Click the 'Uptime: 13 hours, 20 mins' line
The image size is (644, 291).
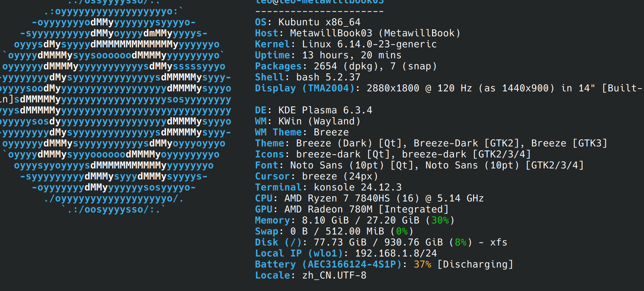328,55
